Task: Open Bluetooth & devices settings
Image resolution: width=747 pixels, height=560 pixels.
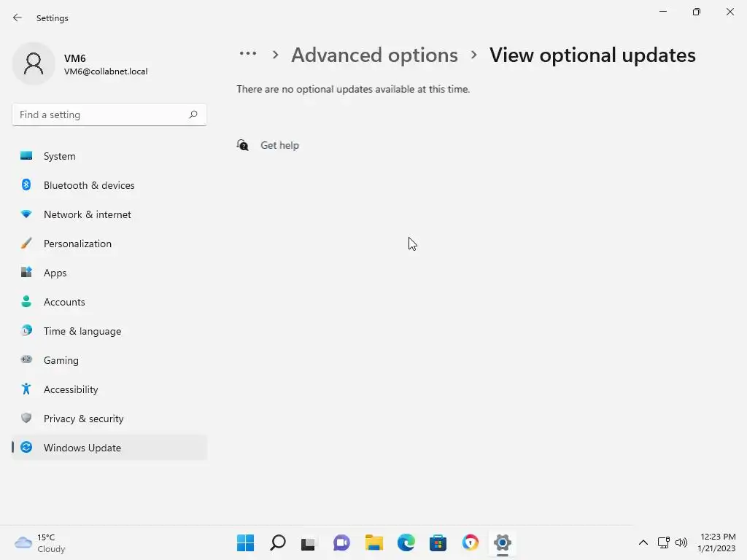Action: pos(109,185)
